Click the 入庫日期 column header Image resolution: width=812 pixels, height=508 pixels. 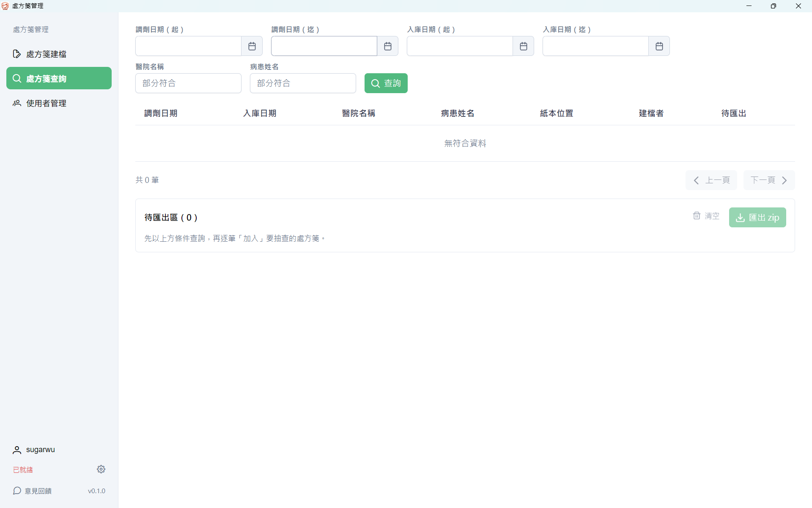[x=260, y=113]
